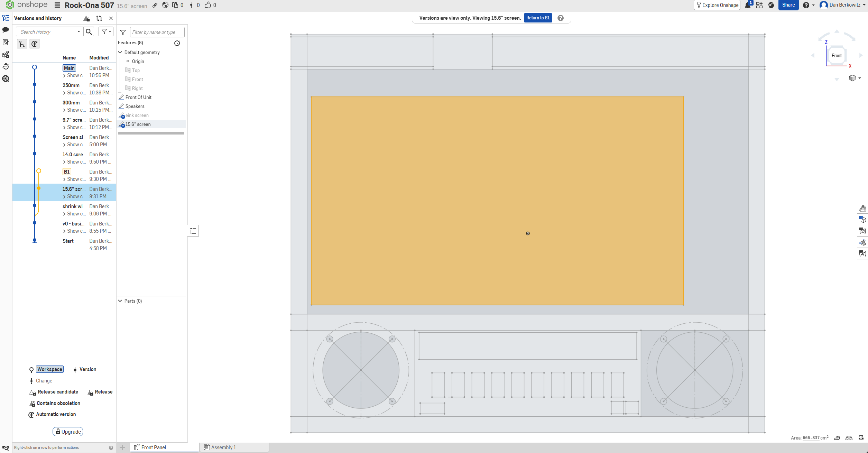Image resolution: width=868 pixels, height=453 pixels.
Task: Click the notifications bell icon
Action: pyautogui.click(x=748, y=5)
